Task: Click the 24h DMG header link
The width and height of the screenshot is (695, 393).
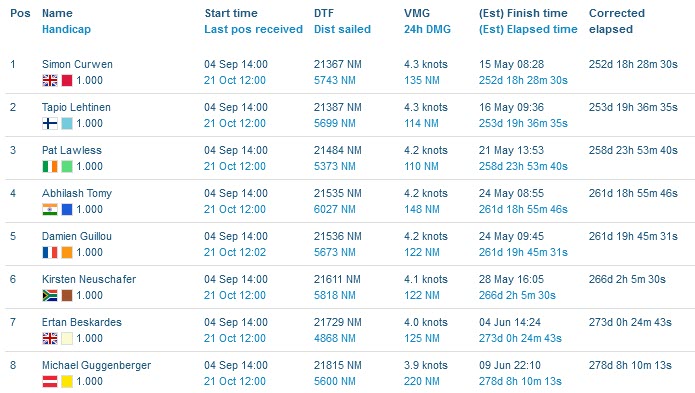Action: tap(427, 29)
